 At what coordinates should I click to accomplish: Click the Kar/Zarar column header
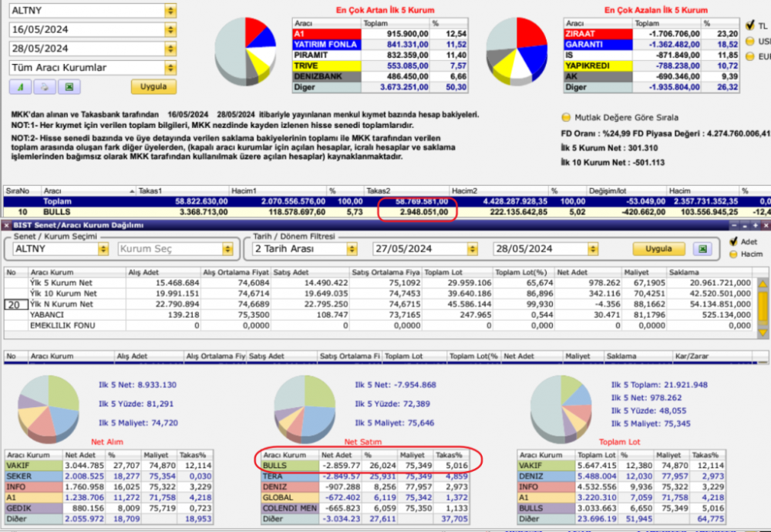(712, 356)
